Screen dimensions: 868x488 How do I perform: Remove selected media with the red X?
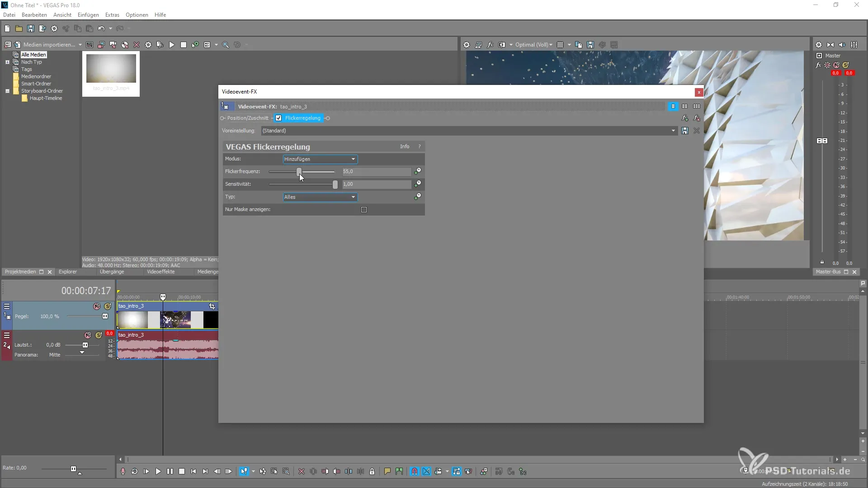(x=137, y=45)
